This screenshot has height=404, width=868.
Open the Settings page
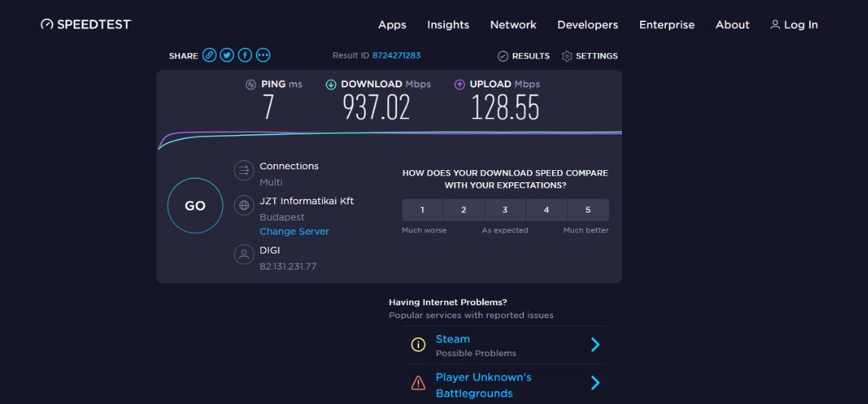[590, 56]
